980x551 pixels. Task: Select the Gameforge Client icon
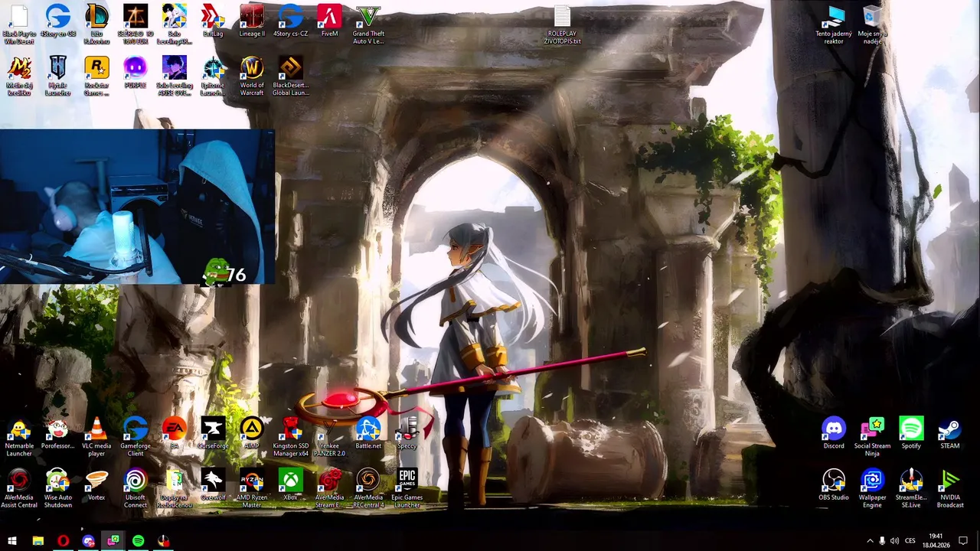click(x=136, y=437)
